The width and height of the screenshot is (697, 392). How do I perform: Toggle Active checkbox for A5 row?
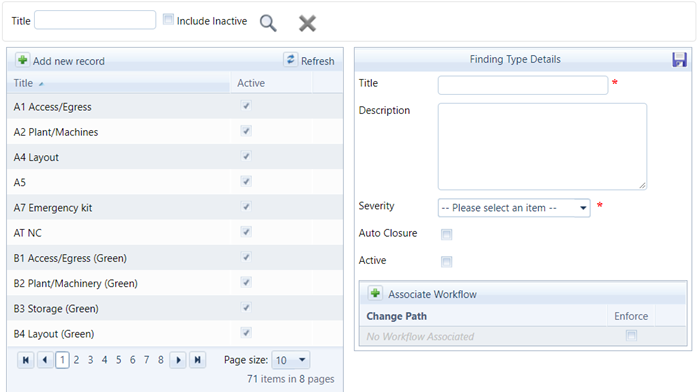point(246,181)
